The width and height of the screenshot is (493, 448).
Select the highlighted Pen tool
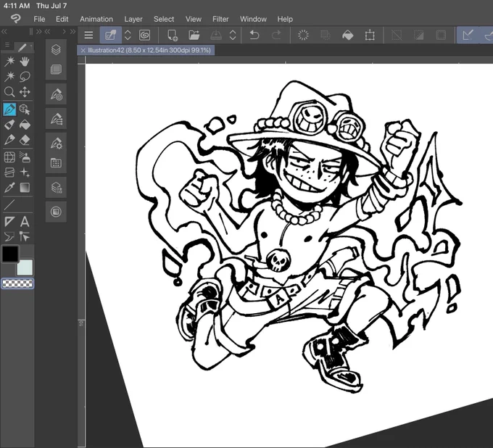click(9, 109)
